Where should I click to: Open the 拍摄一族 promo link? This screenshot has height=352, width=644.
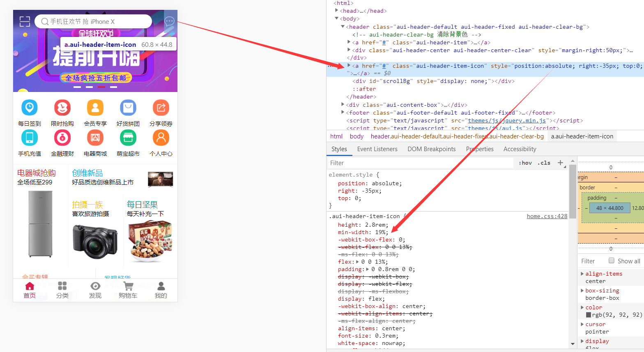(x=87, y=205)
